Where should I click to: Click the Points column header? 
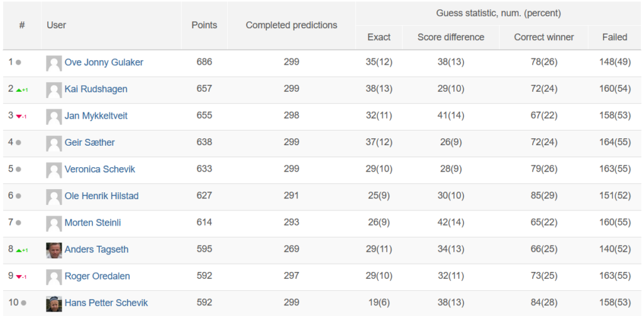pos(204,25)
